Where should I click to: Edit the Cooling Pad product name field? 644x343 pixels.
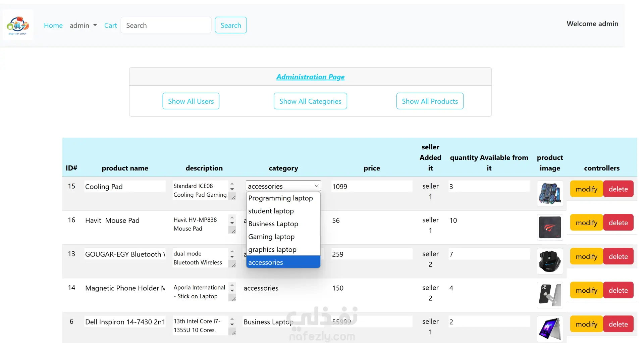[125, 187]
